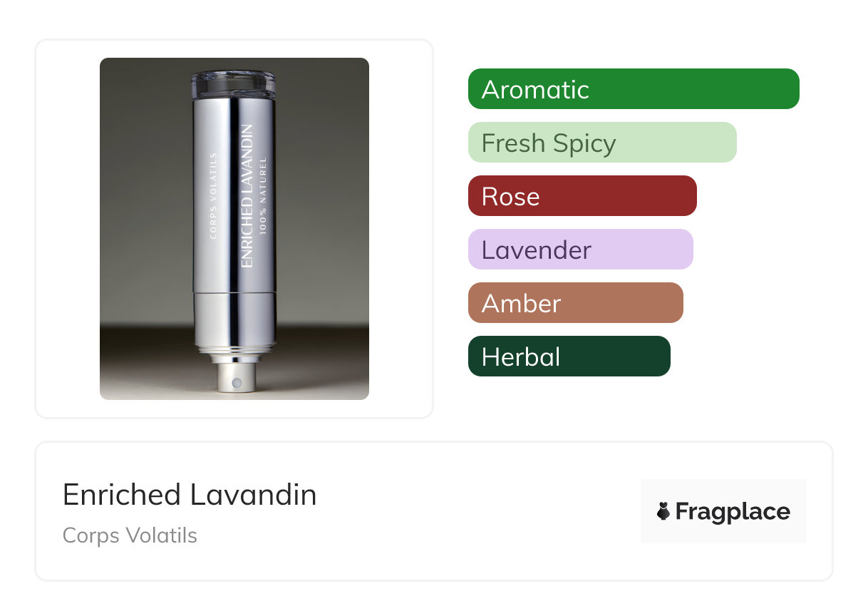Click the Corps Volatils brand subtitle

pos(130,535)
